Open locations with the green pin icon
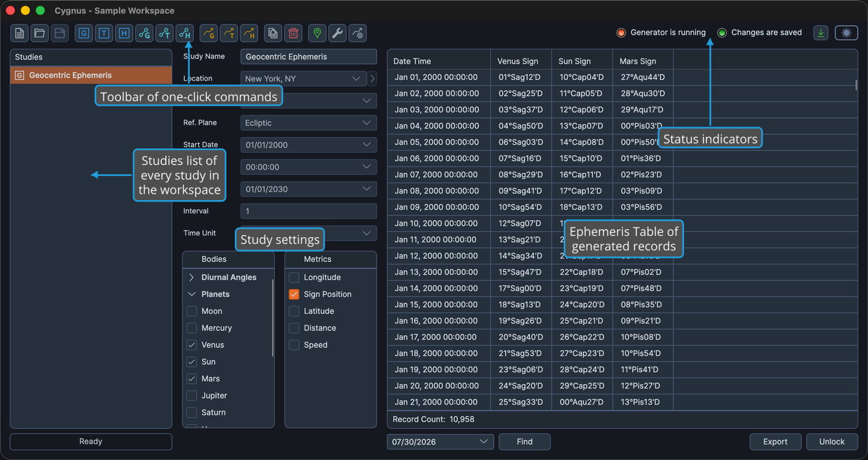 click(x=317, y=33)
